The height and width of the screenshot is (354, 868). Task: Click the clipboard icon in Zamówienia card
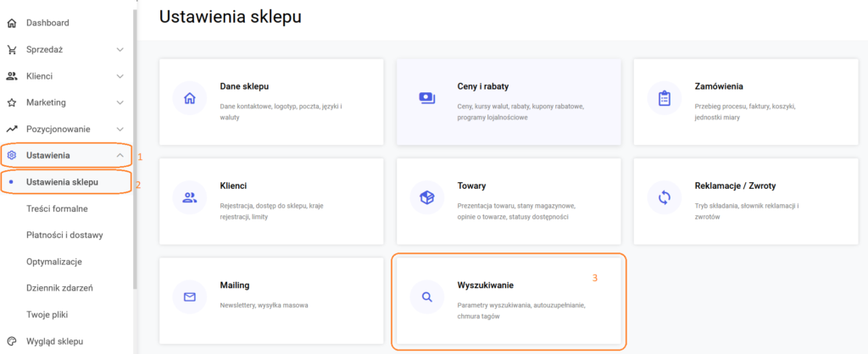click(664, 98)
